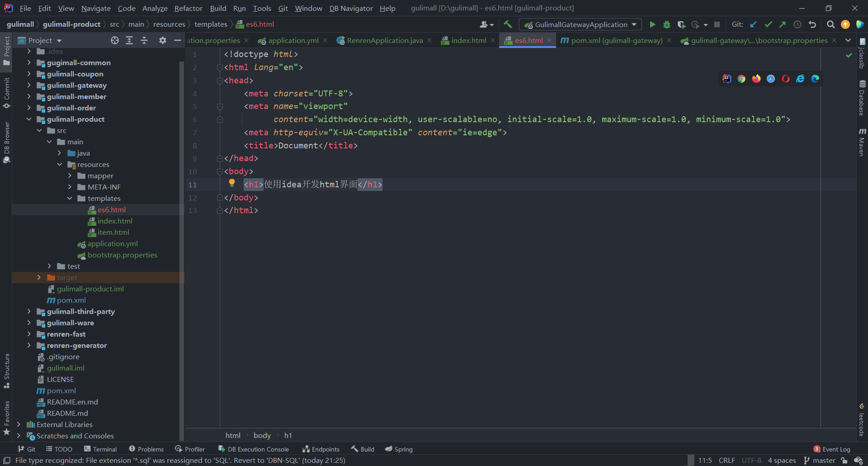Close the es6.html editor tab
This screenshot has width=868, height=466.
pyautogui.click(x=549, y=40)
